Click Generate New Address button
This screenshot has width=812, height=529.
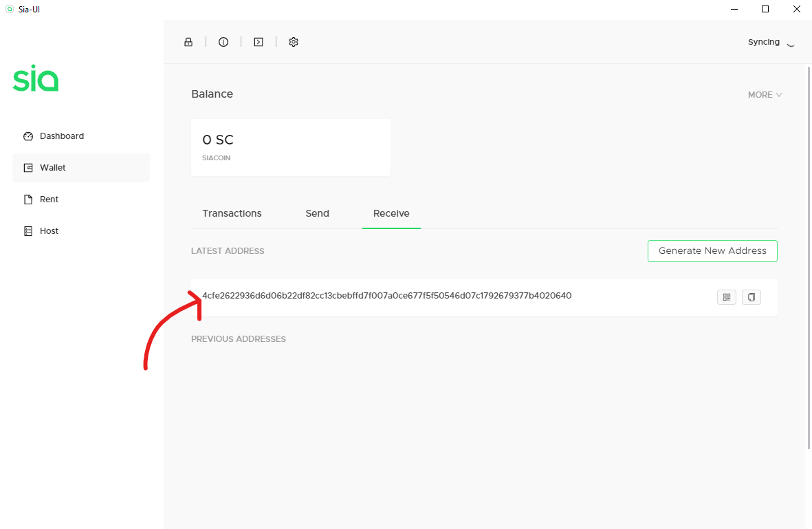tap(712, 251)
